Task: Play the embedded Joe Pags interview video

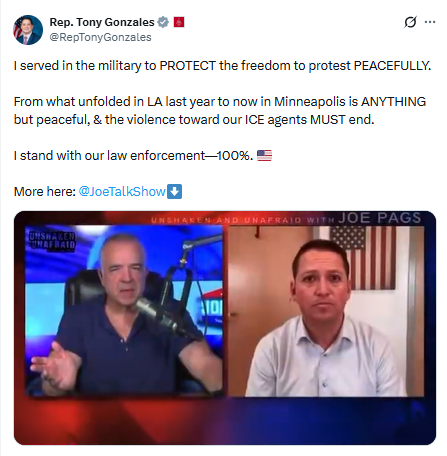Action: tap(225, 328)
